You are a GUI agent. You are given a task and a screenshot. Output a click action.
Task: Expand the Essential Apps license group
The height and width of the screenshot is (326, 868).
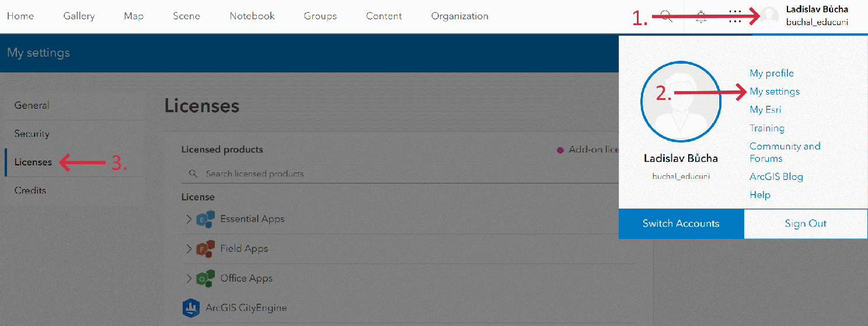click(189, 219)
